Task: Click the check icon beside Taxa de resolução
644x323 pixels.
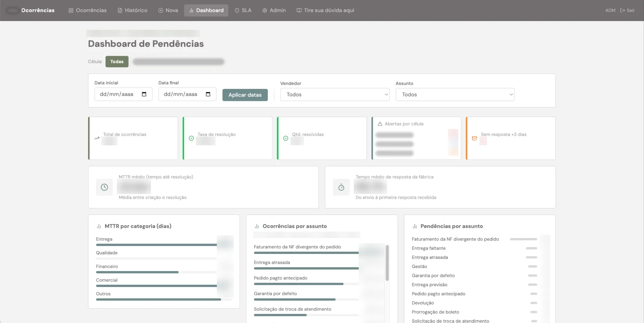Action: [191, 138]
